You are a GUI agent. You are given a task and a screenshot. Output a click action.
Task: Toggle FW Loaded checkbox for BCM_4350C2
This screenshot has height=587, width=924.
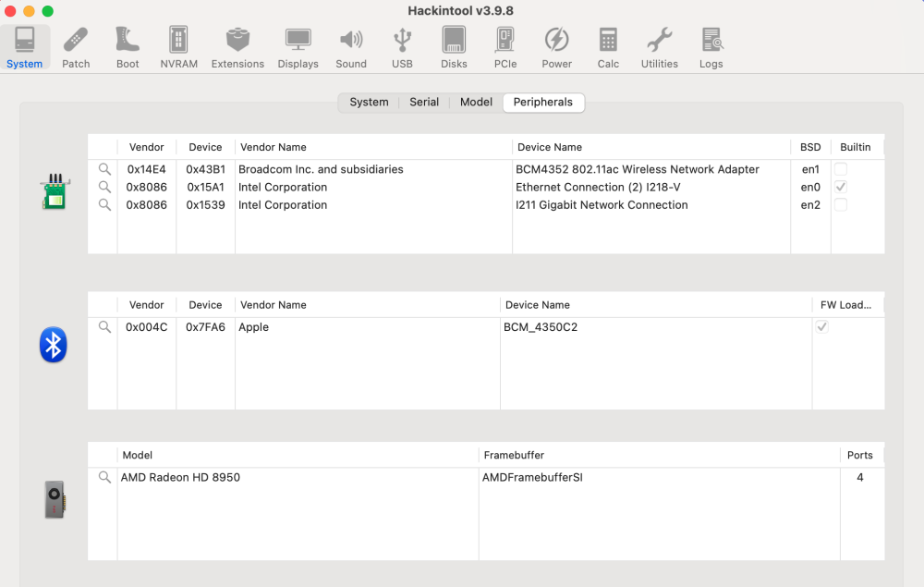(x=822, y=326)
